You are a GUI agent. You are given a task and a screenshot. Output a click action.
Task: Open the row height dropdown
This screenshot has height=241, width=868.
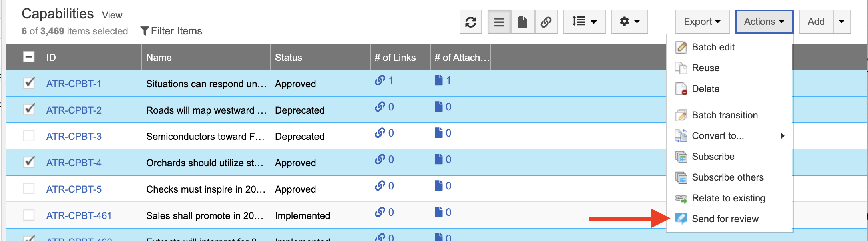pyautogui.click(x=584, y=22)
